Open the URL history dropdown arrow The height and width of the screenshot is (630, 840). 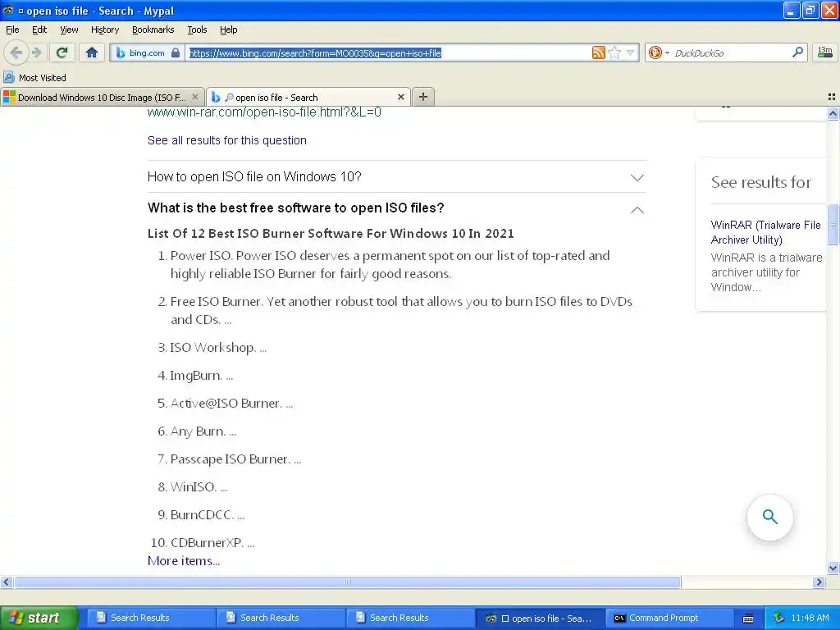(631, 52)
